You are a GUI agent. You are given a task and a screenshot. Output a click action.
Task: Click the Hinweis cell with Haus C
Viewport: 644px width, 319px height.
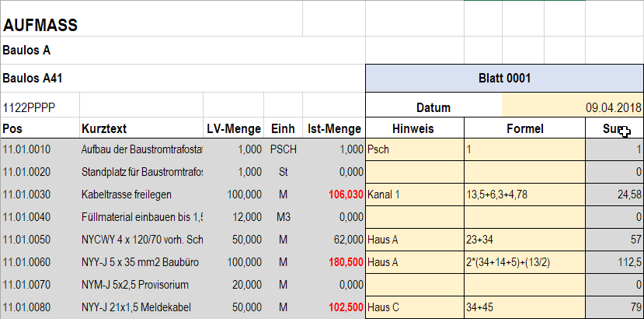pos(413,307)
